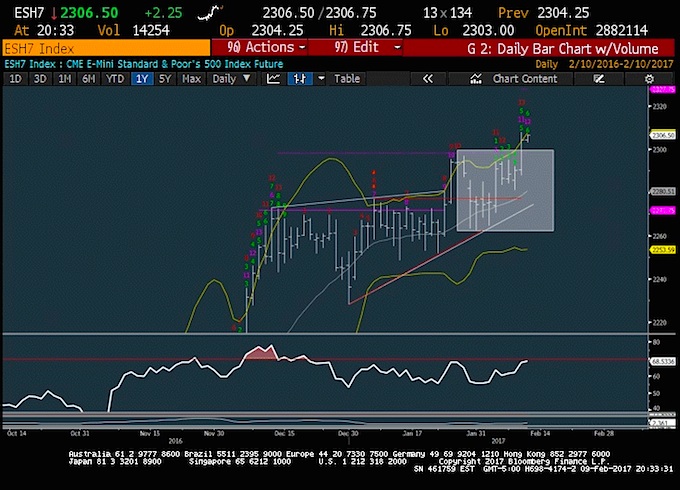Open the 96) Actions menu
Image resolution: width=680 pixels, height=490 pixels.
pos(259,47)
